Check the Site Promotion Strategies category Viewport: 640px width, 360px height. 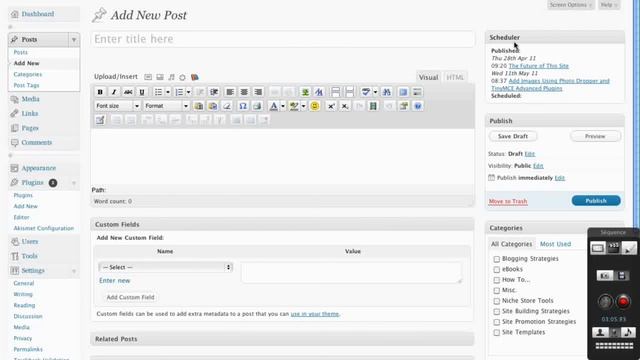point(497,322)
